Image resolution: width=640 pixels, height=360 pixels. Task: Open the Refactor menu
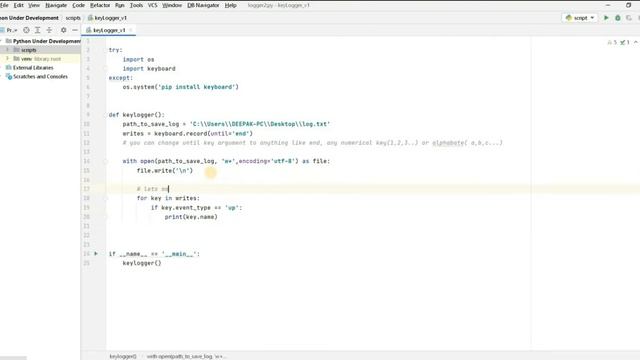[x=100, y=5]
